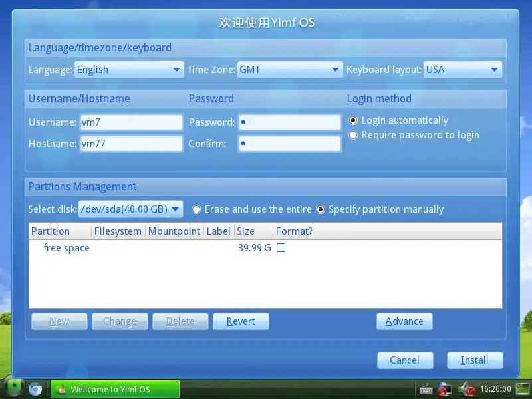532x399 pixels.
Task: Open the Language dropdown
Action: pos(129,70)
